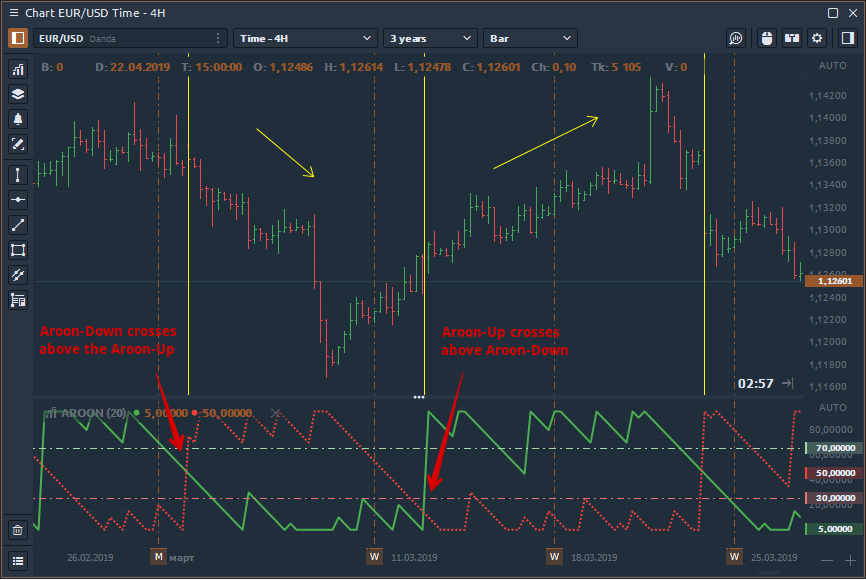
Task: Select the trend line drawing tool
Action: point(18,224)
